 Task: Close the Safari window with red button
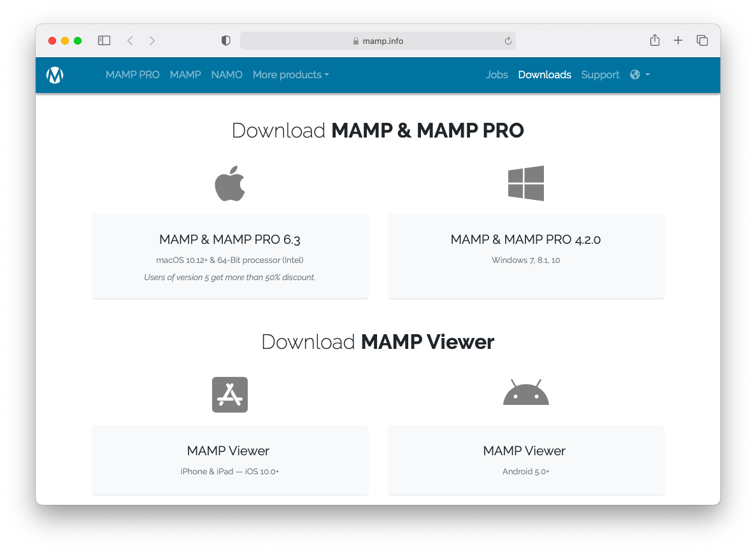[52, 41]
